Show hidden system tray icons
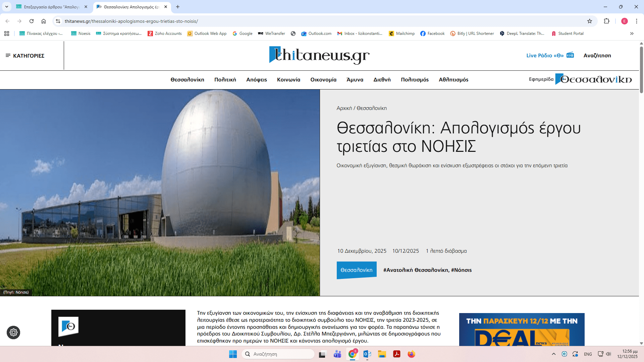The width and height of the screenshot is (644, 362). click(x=554, y=354)
